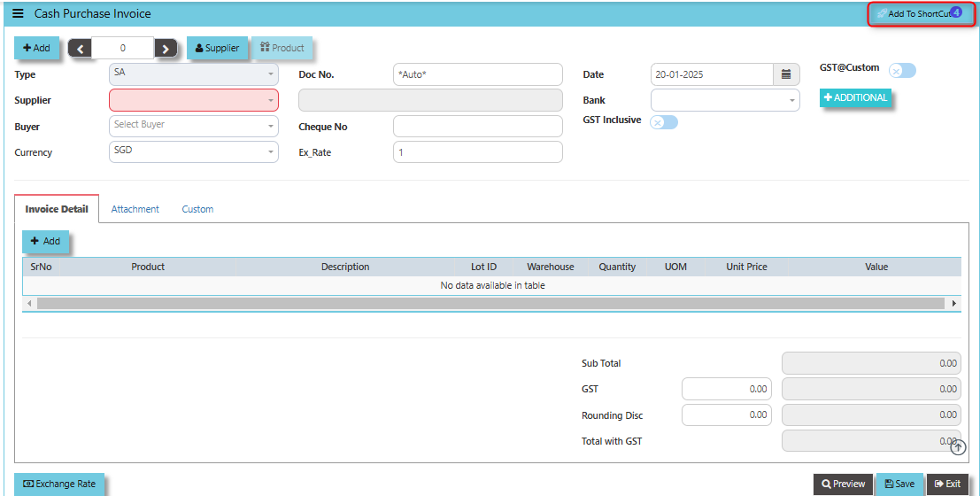Go to previous record with left arrow
The width and height of the screenshot is (980, 496).
click(x=80, y=48)
